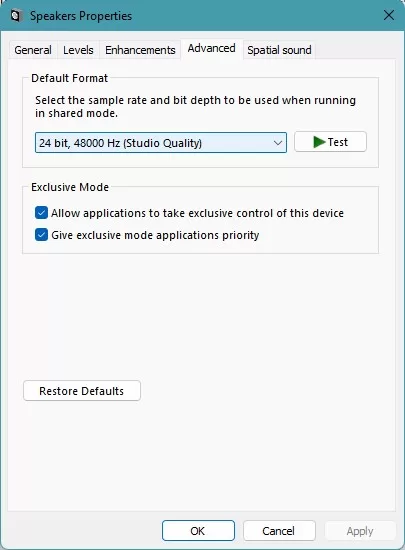405x550 pixels.
Task: Click the Speakers Properties title bar text
Action: [x=81, y=16]
